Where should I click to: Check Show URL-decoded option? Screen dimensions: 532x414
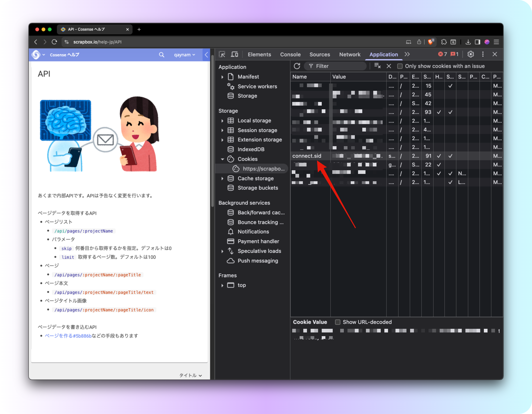click(338, 322)
